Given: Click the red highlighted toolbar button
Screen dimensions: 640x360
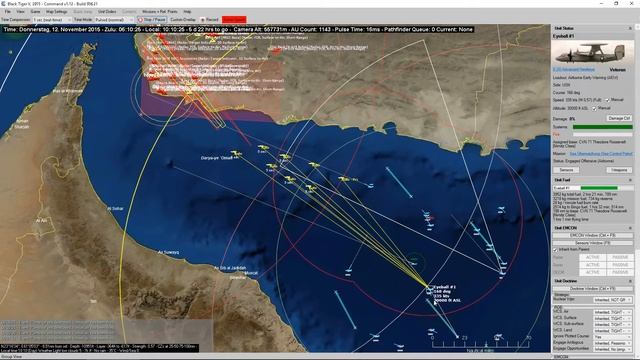Looking at the screenshot, I should 234,20.
